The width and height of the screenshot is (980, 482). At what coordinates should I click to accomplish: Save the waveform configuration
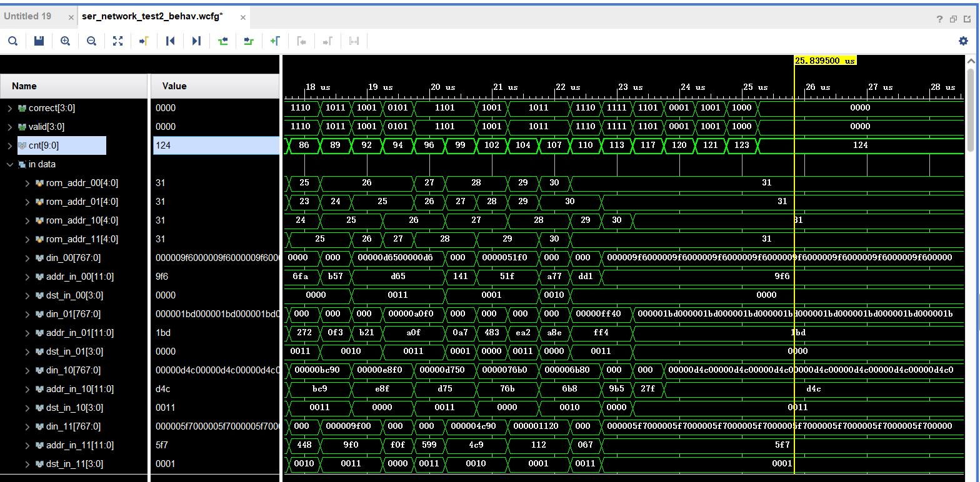(39, 41)
